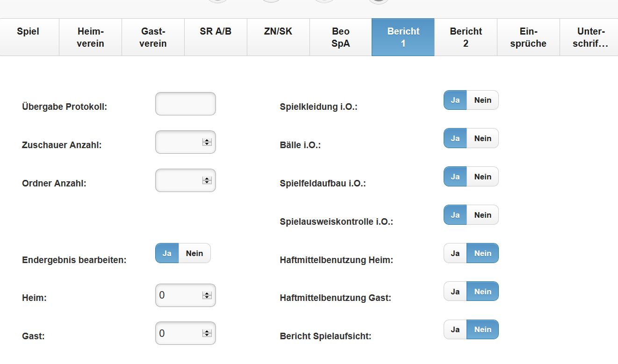Click the Zuschauer Anzahl spinner arrows
The width and height of the screenshot is (618, 364).
pyautogui.click(x=207, y=142)
